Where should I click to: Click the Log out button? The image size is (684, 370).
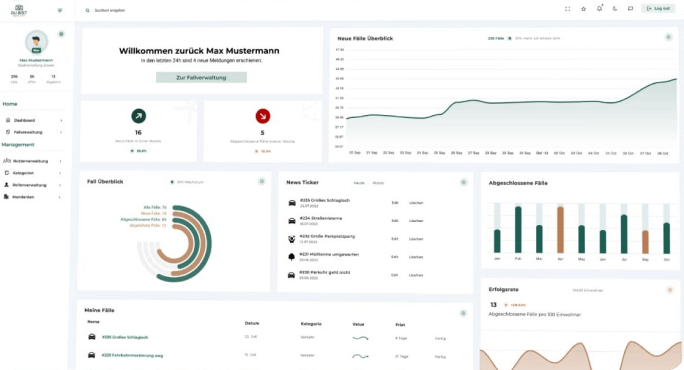coord(658,8)
